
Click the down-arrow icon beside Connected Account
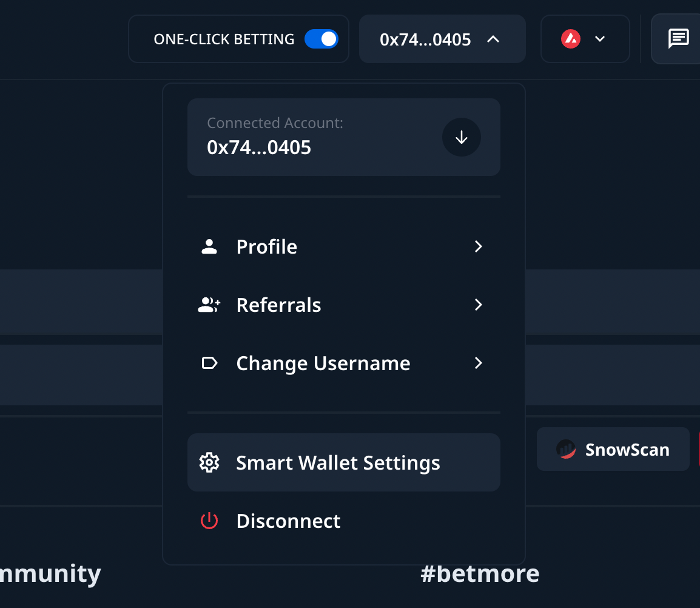pos(462,138)
